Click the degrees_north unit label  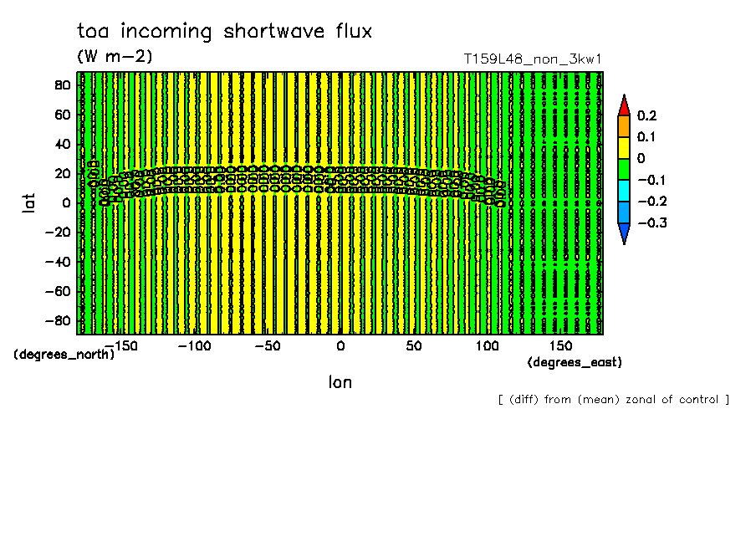coord(64,355)
